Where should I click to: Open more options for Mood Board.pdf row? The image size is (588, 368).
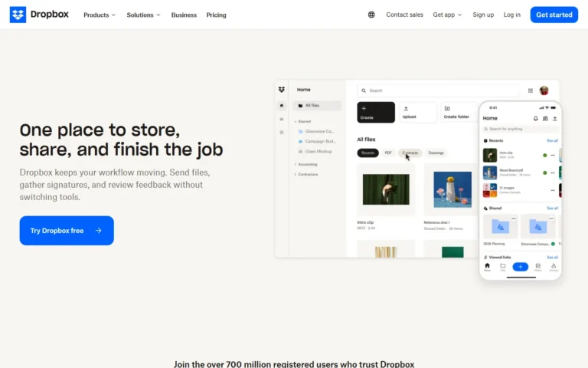[552, 172]
